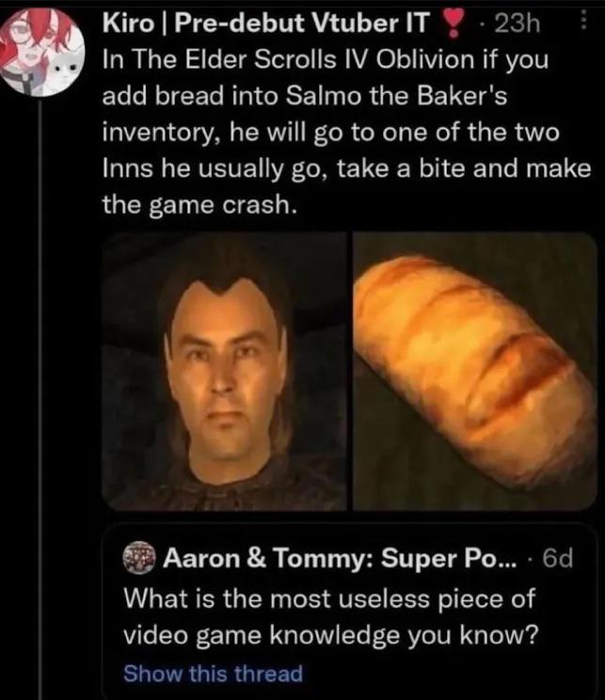Open the three-dot more options menu
Image resolution: width=605 pixels, height=700 pixels.
[x=583, y=22]
